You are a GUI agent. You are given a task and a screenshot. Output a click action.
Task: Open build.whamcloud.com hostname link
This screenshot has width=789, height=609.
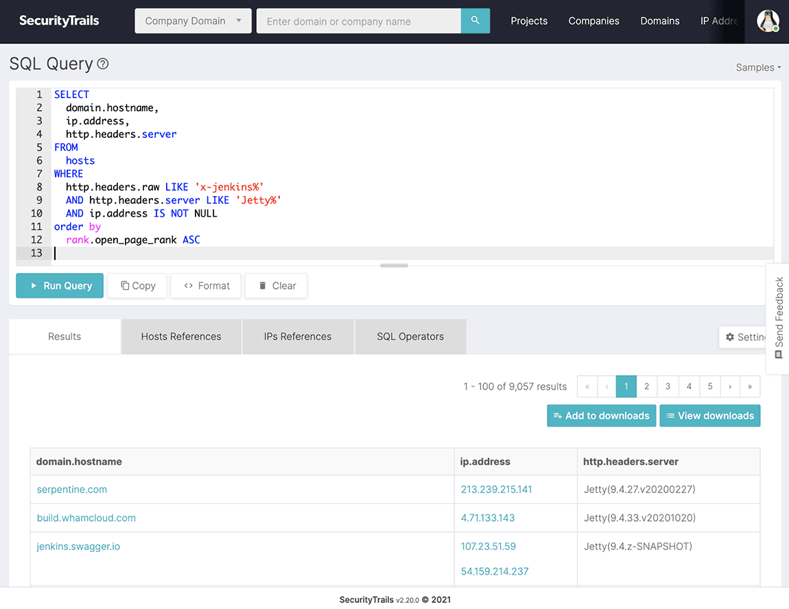point(86,518)
